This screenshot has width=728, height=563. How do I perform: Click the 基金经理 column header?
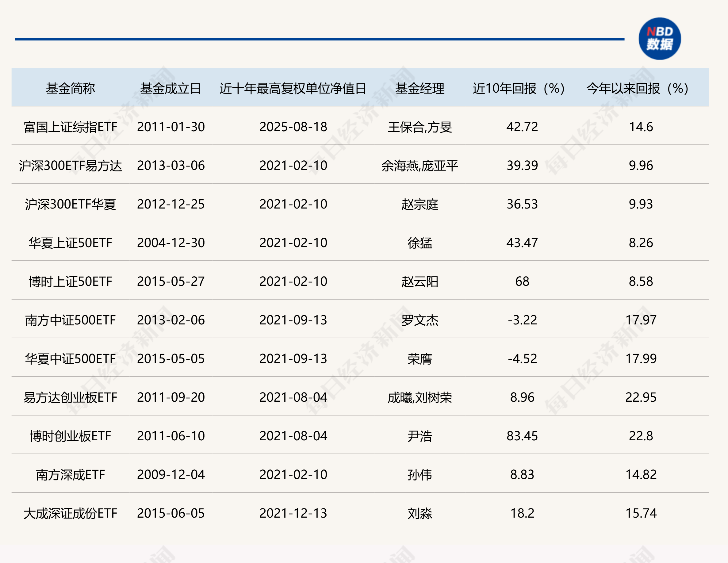pos(420,88)
